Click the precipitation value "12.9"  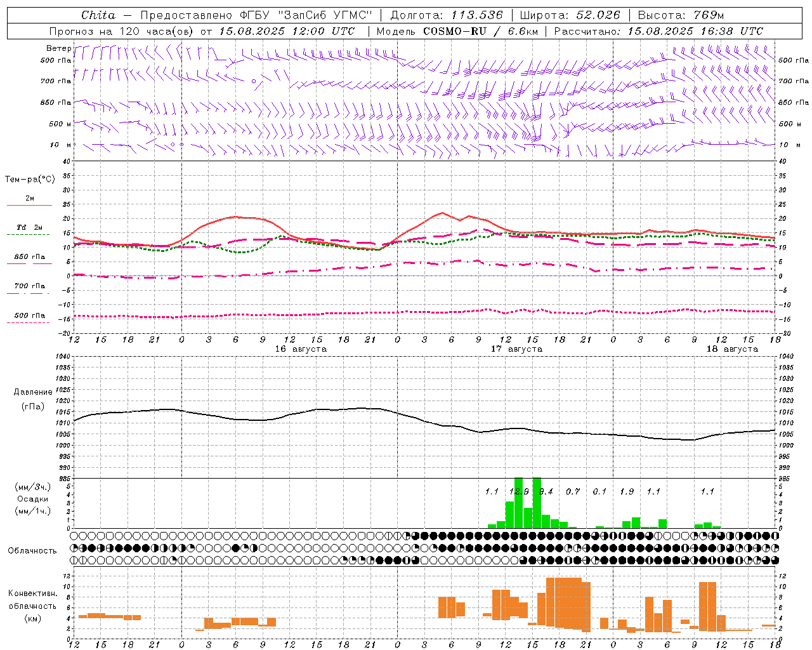[519, 491]
